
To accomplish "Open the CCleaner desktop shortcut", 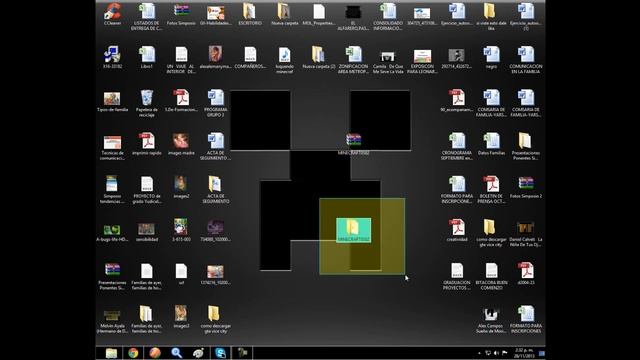I will tap(112, 14).
